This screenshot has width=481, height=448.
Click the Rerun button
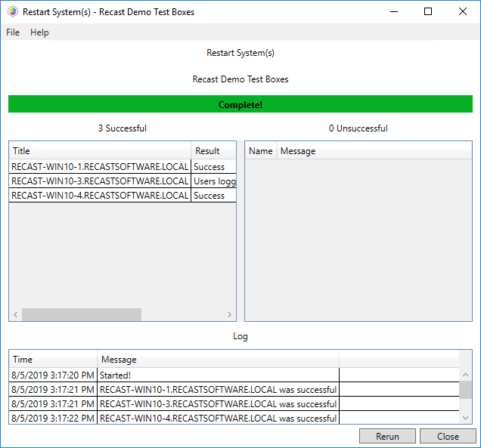tap(387, 436)
